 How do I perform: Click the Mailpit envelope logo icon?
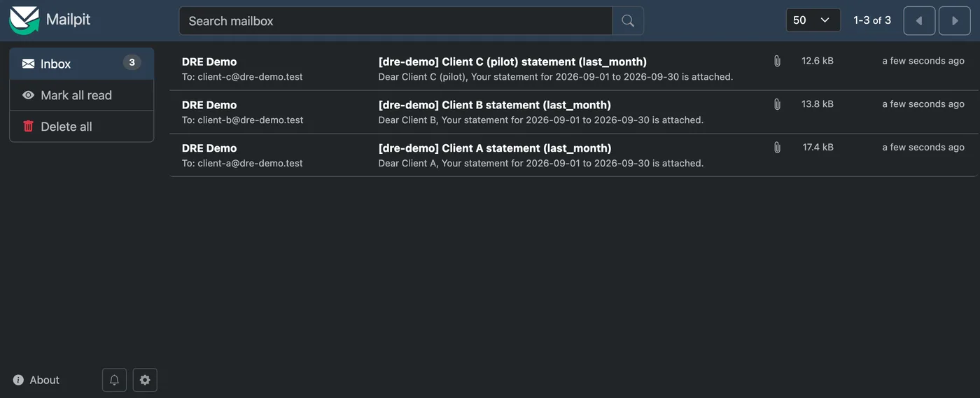[24, 20]
